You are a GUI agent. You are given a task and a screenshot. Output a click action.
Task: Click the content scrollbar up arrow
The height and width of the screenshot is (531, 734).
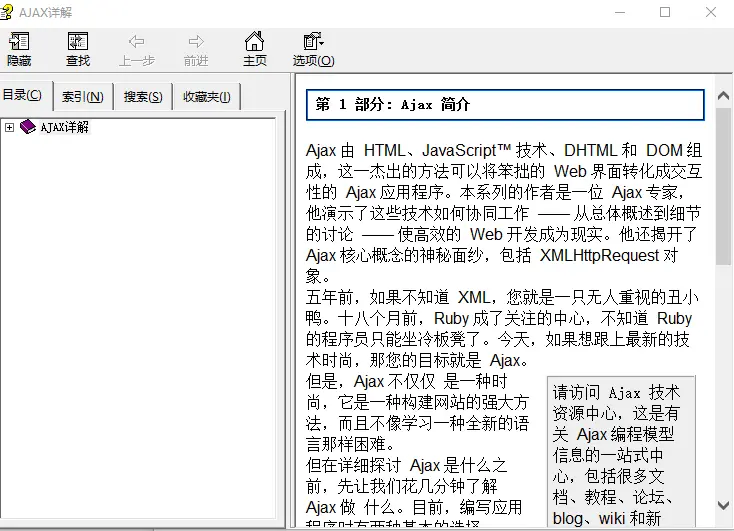click(724, 98)
